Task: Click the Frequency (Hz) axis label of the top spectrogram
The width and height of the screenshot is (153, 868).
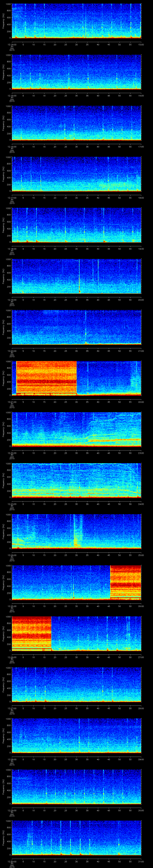Action: (x=3, y=21)
